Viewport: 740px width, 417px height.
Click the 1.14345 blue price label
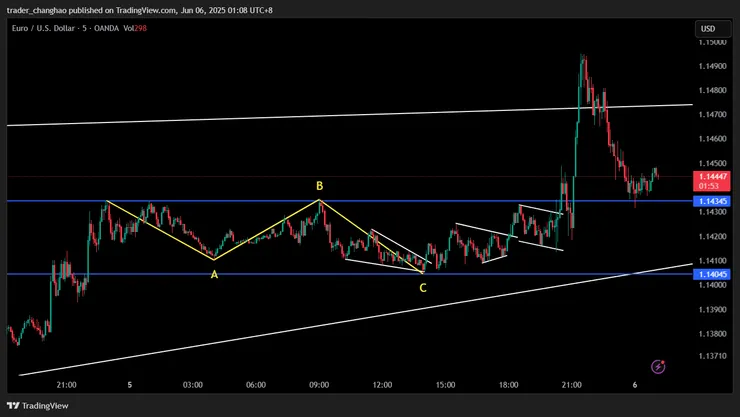click(712, 201)
